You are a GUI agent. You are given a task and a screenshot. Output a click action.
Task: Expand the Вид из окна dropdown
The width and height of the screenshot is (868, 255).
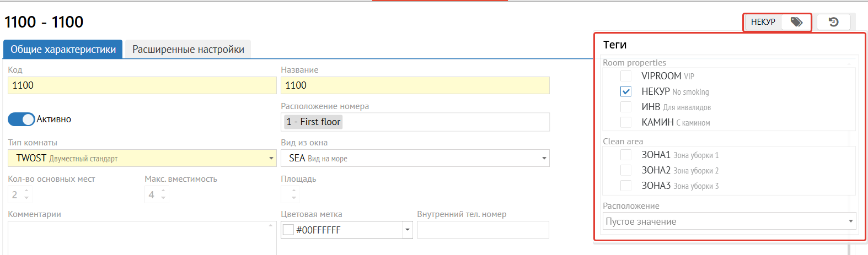(x=544, y=159)
